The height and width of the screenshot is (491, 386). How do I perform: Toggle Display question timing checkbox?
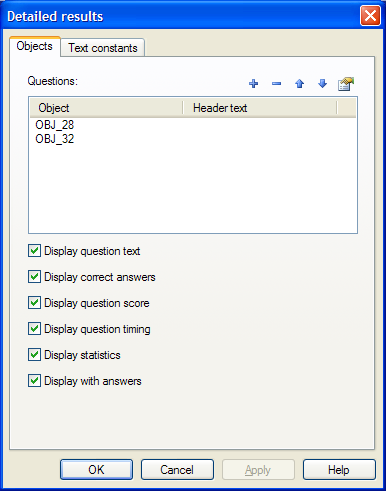coord(34,329)
